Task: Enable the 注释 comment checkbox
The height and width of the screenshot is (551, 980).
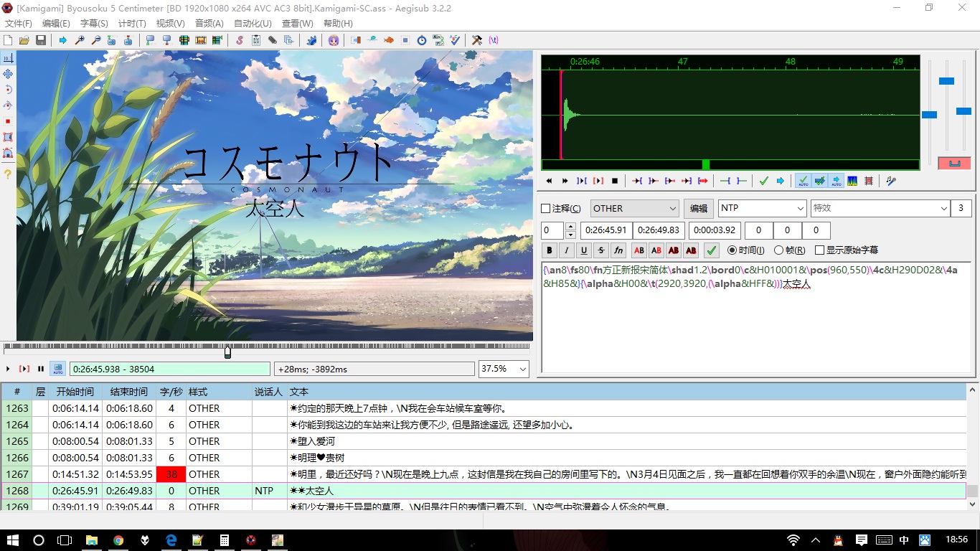Action: click(545, 209)
